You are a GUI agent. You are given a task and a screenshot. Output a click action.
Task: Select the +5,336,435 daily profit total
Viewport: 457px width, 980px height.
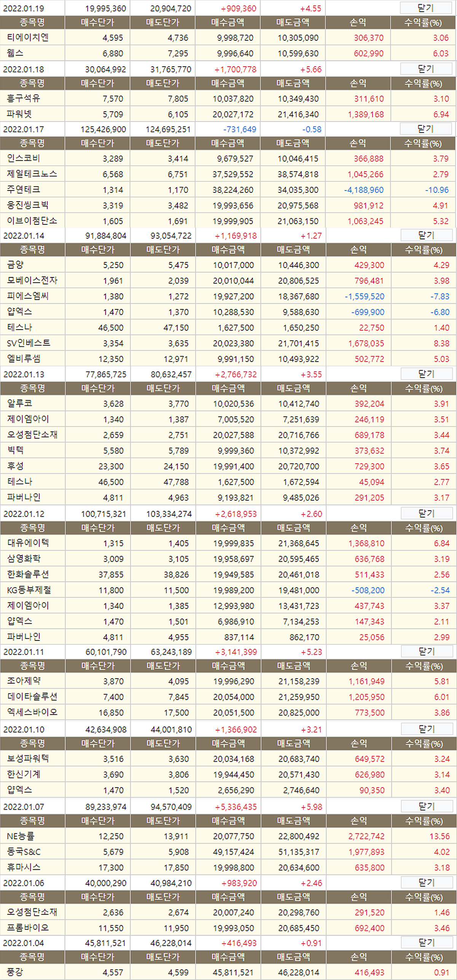pos(236,807)
